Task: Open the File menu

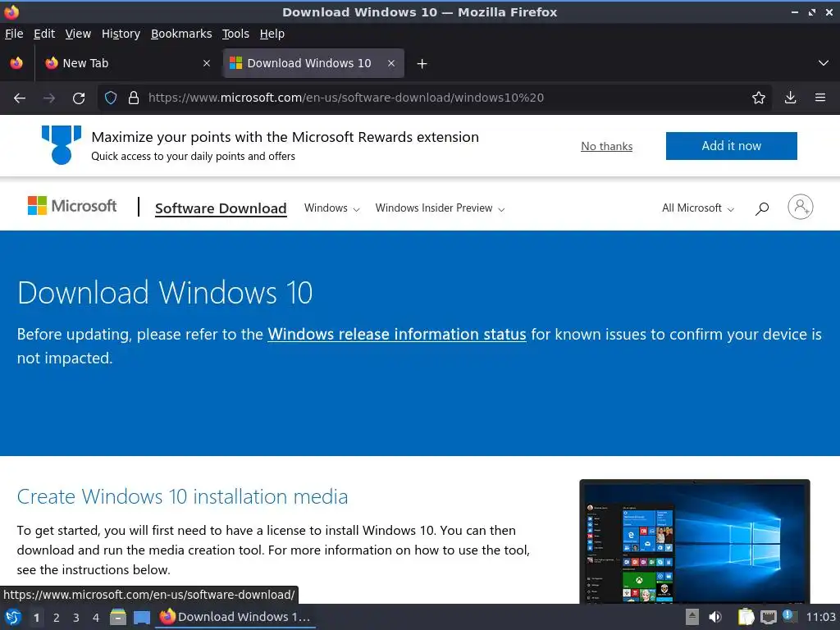Action: point(14,34)
